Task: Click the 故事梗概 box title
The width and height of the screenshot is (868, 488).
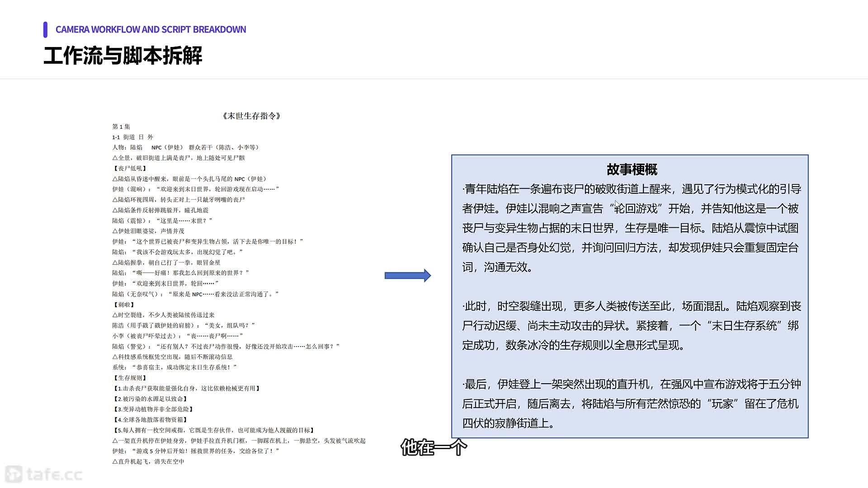Action: tap(632, 169)
